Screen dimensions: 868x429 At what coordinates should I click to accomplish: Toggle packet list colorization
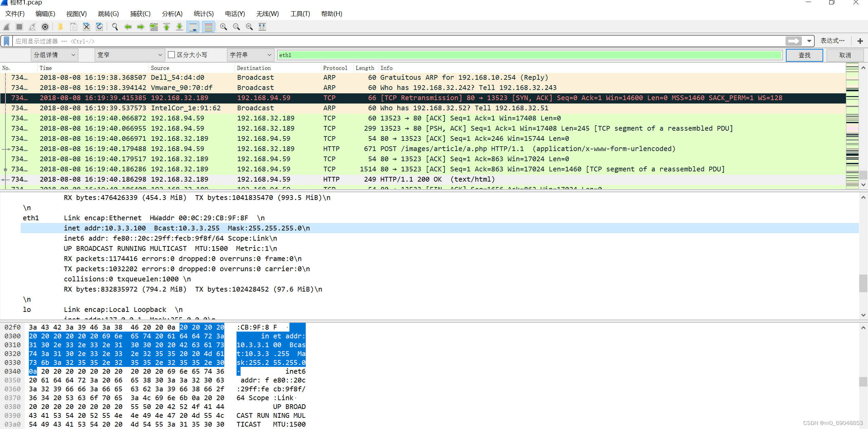(208, 27)
